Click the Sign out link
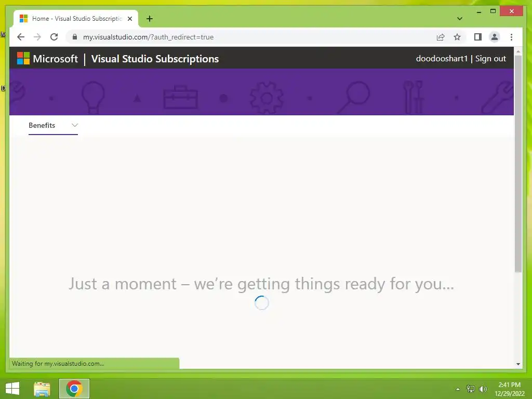The height and width of the screenshot is (399, 532). pos(490,58)
